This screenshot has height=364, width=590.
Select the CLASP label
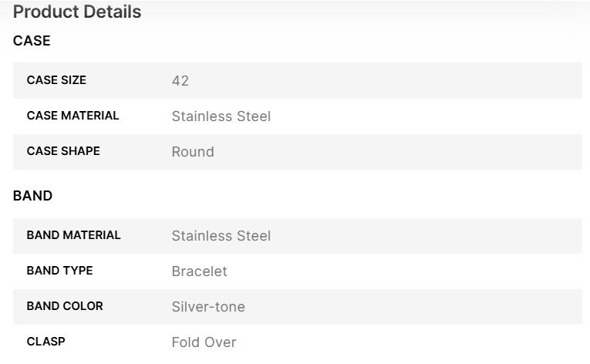click(46, 341)
